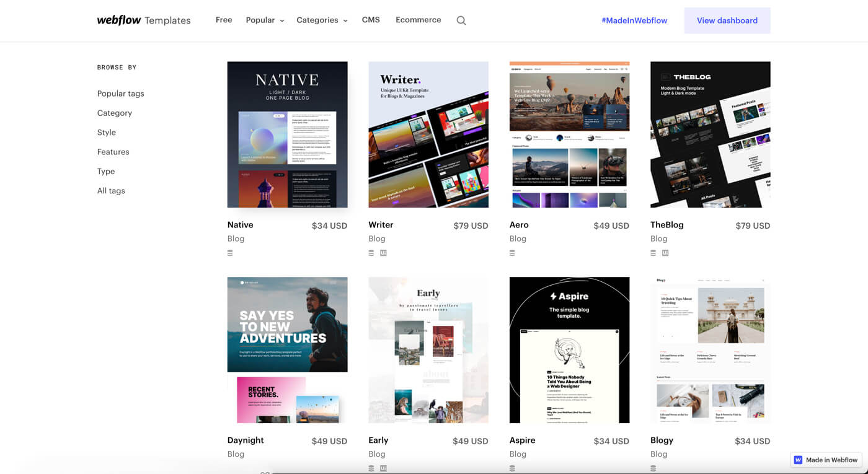This screenshot has width=868, height=474.
Task: Click the Aero template title
Action: coord(519,225)
